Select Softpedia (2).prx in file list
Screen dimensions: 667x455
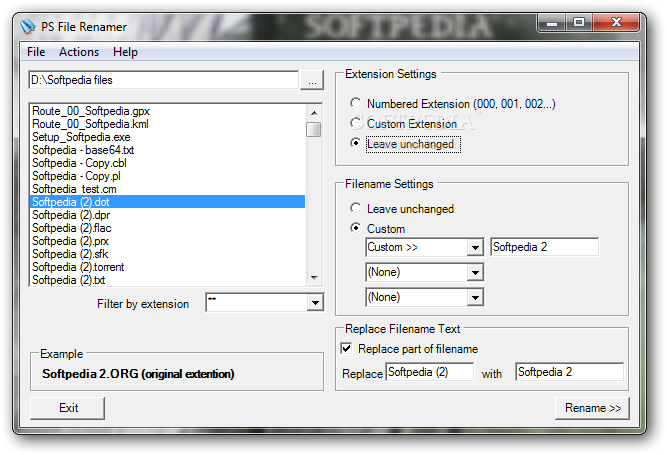(x=168, y=241)
